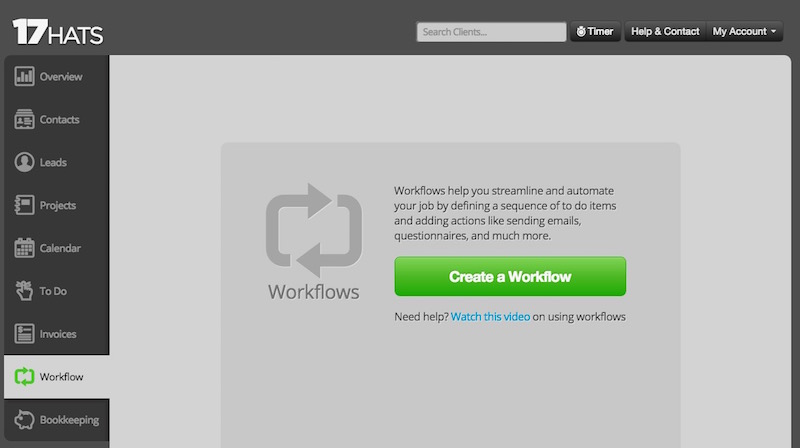Open Help & Contact

pos(665,32)
